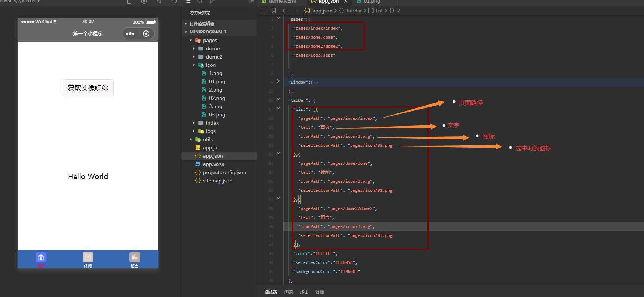The height and width of the screenshot is (297, 644).
Task: Fold the second list object at line 22
Action: pos(278,153)
